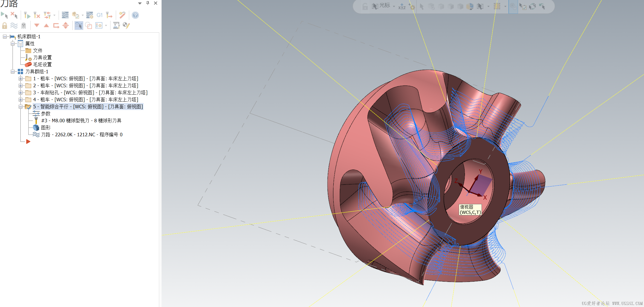Regenerate all selected operations
Screen dimensions: 644x307
click(x=27, y=15)
